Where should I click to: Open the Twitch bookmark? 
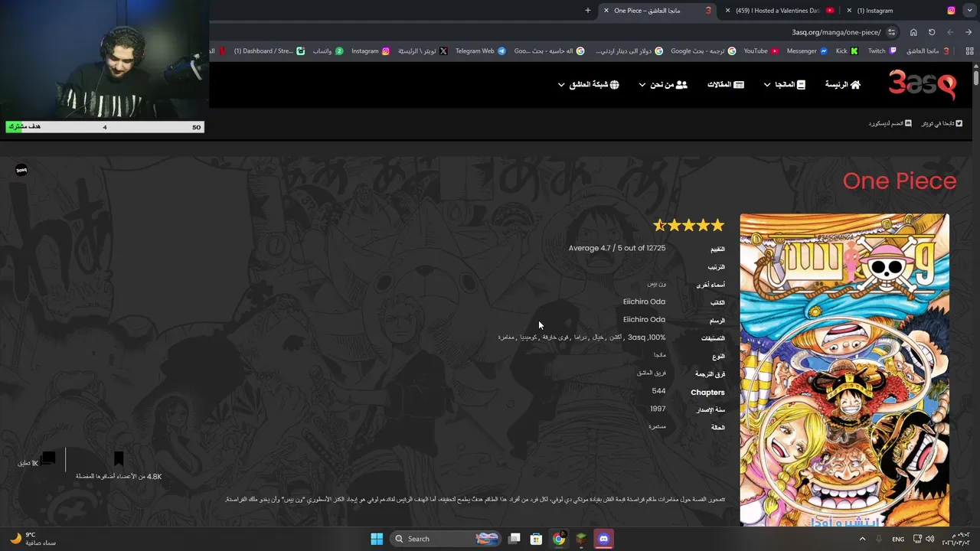click(881, 51)
